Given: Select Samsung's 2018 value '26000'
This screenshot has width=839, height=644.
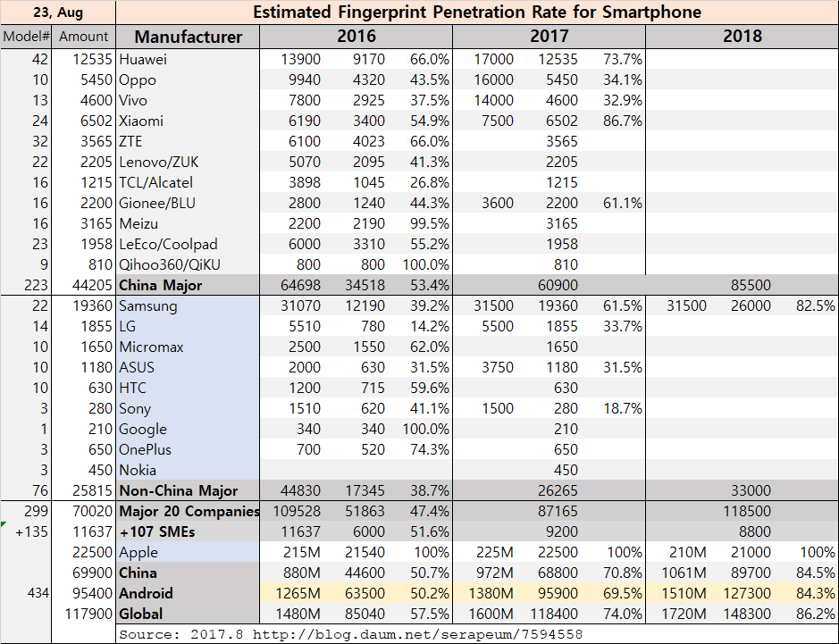Looking at the screenshot, I should click(751, 306).
